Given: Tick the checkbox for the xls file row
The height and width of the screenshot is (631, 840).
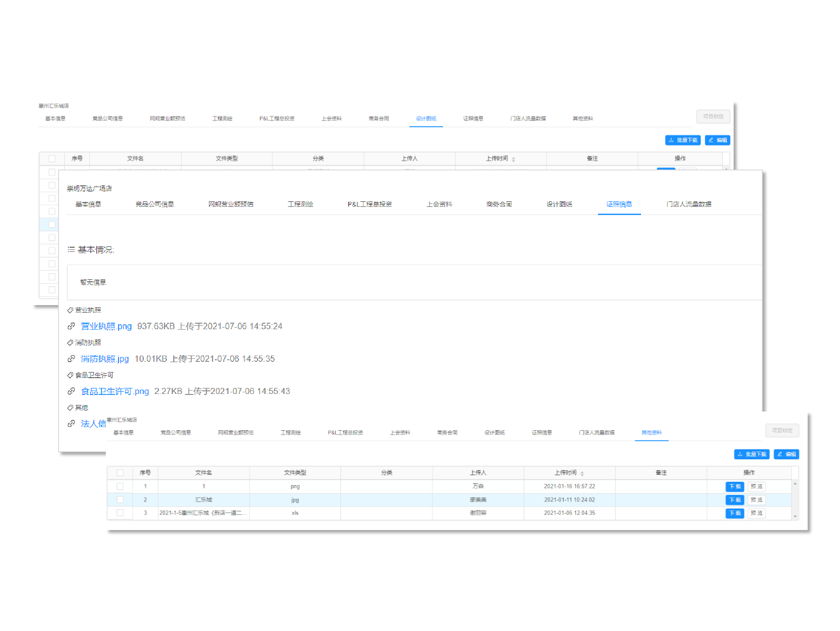Looking at the screenshot, I should [x=120, y=513].
